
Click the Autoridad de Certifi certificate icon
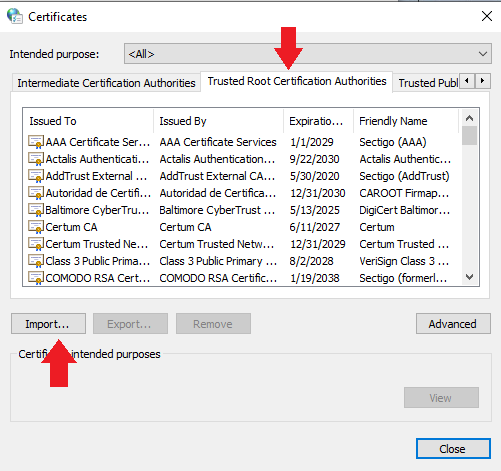36,193
